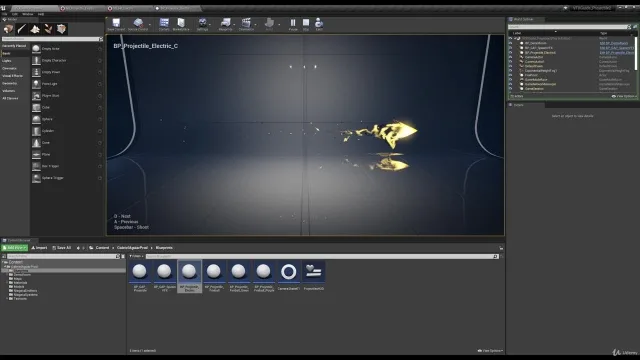
Task: Click the green Add New button
Action: 15,248
